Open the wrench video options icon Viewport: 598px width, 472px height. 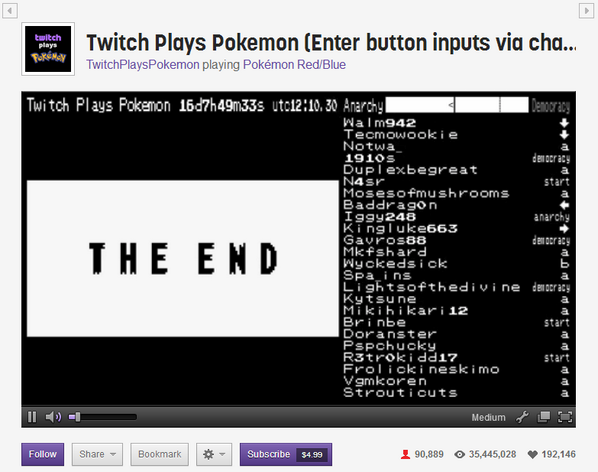[x=522, y=417]
